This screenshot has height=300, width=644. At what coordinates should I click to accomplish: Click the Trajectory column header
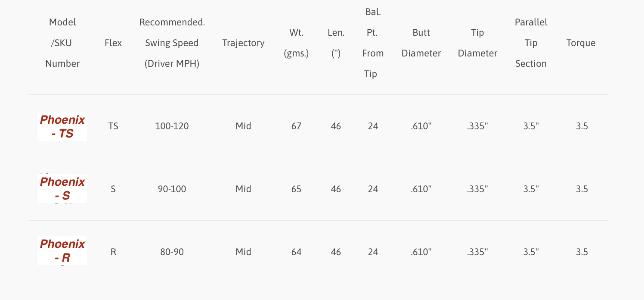coord(243,43)
